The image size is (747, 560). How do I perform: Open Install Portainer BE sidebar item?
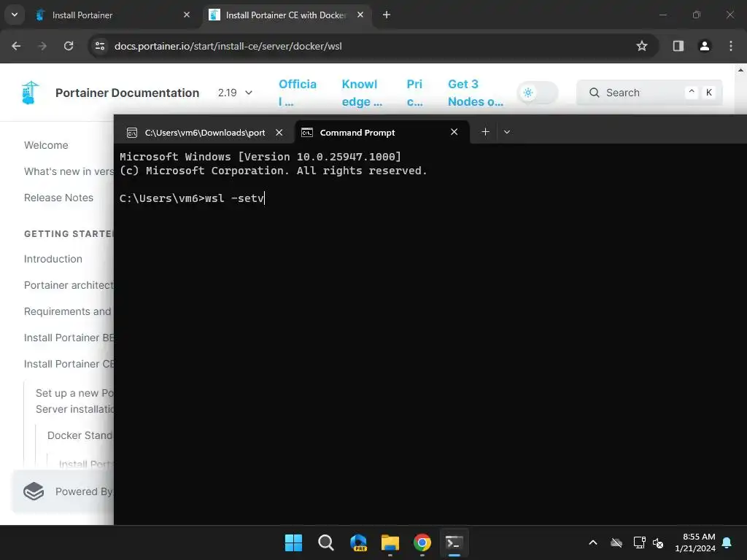(x=69, y=338)
